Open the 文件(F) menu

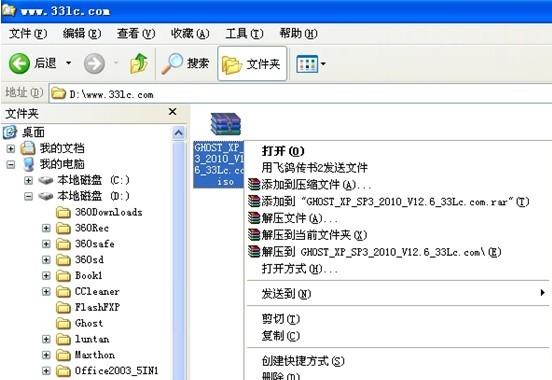pyautogui.click(x=28, y=34)
